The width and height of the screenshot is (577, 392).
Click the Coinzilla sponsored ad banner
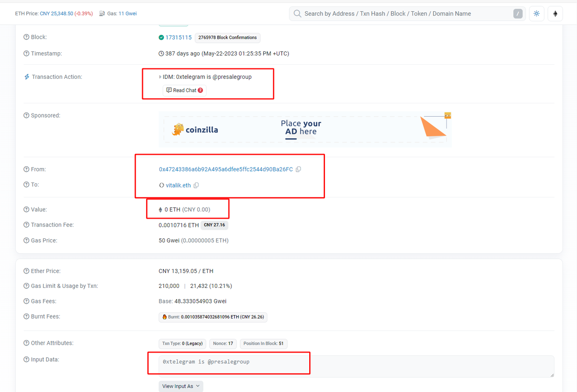(305, 129)
